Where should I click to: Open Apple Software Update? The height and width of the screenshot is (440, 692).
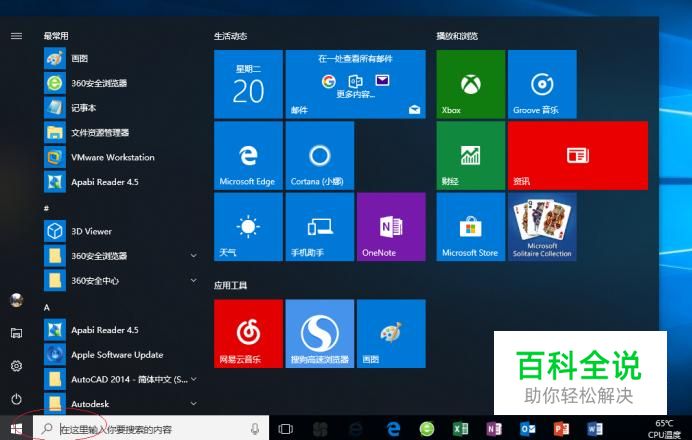pos(121,355)
